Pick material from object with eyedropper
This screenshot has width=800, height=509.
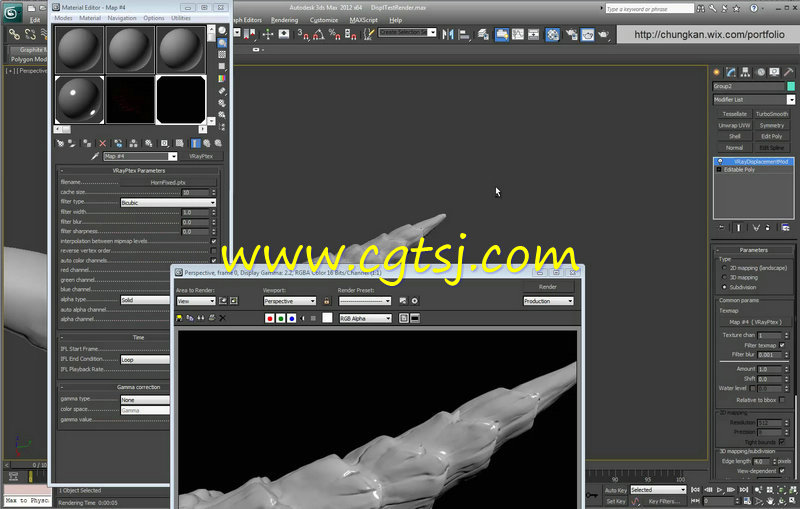coord(95,157)
